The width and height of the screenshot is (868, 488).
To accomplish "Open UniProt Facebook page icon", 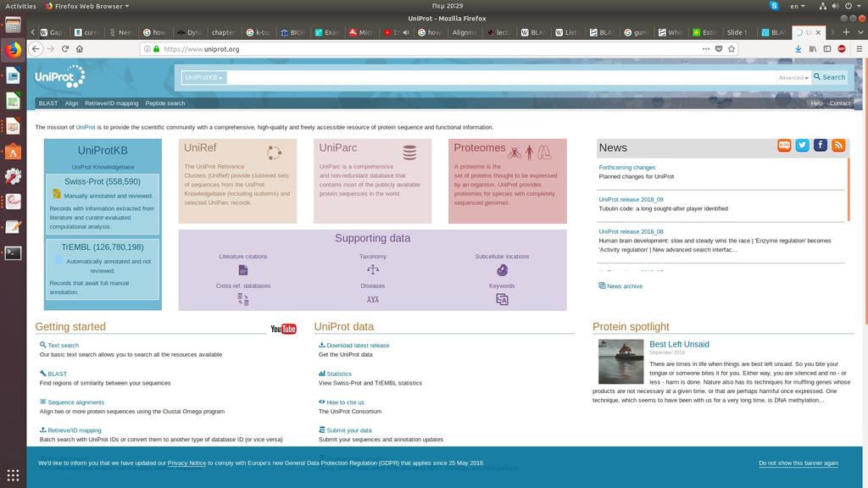I will coord(821,146).
